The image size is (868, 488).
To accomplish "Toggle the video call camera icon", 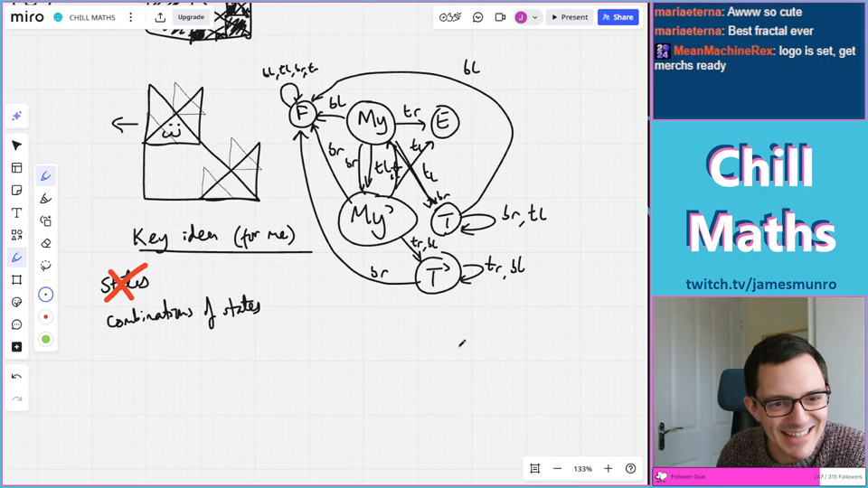I will 500,17.
